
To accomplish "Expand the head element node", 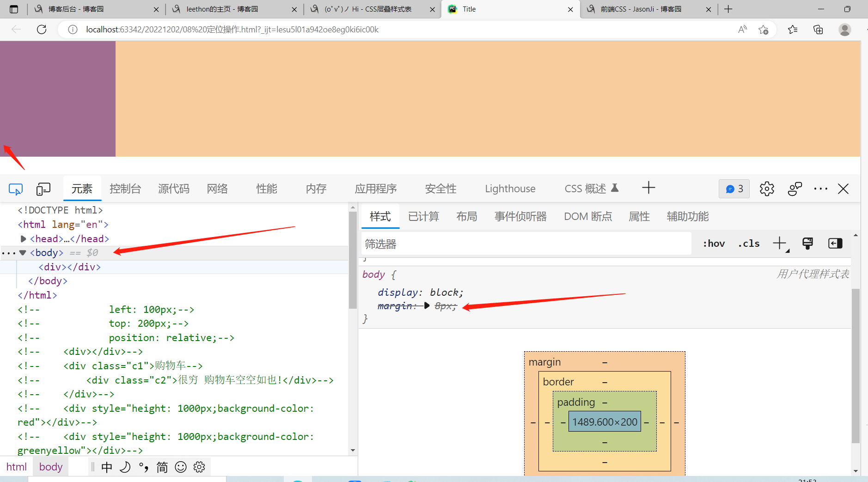I will (23, 239).
